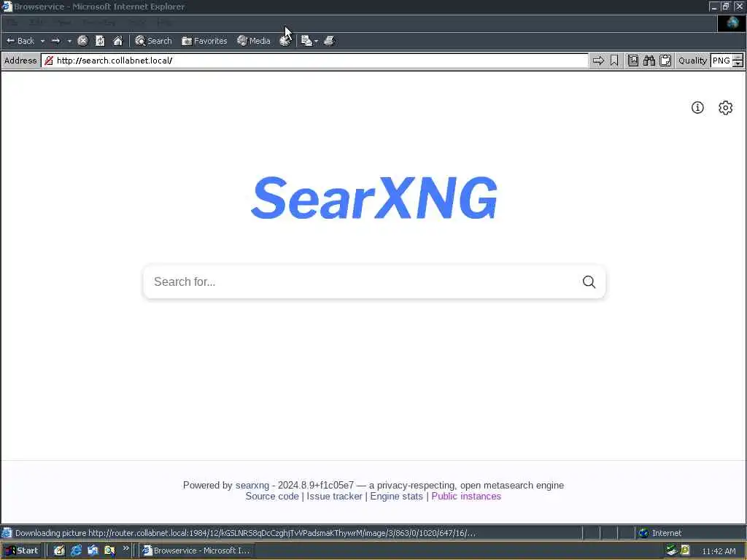Go to the Home page icon

click(x=117, y=41)
